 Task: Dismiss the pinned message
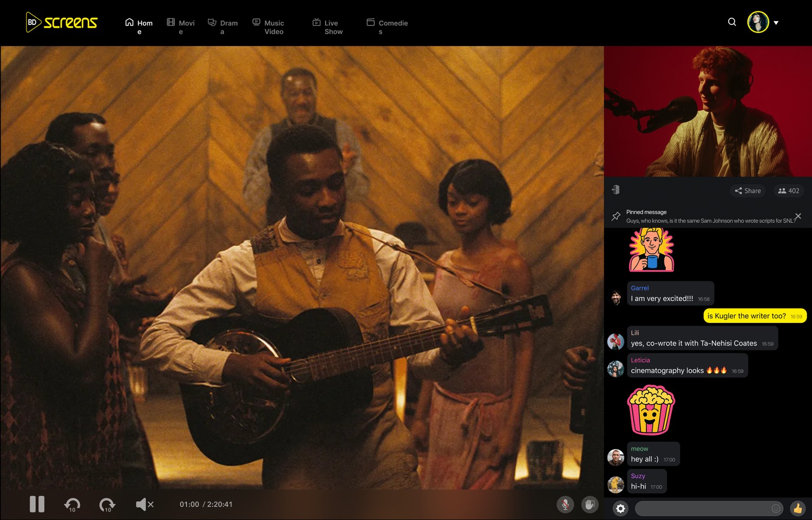tap(798, 216)
